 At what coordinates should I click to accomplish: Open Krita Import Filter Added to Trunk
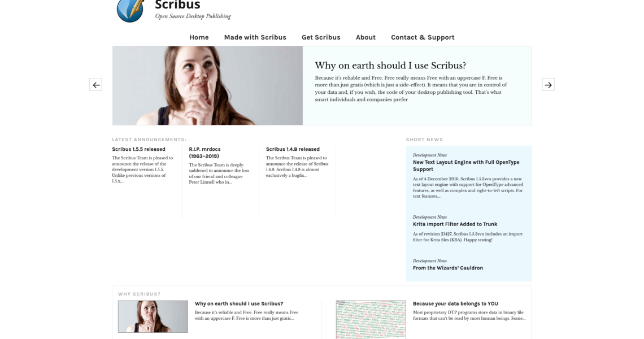[x=455, y=224]
